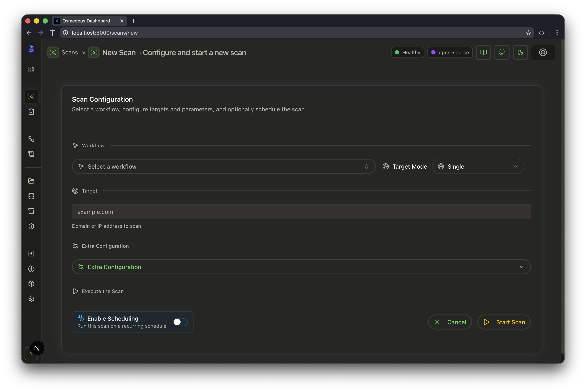586x392 pixels.
Task: Open the Dashboard from the sidebar
Action: click(x=31, y=69)
